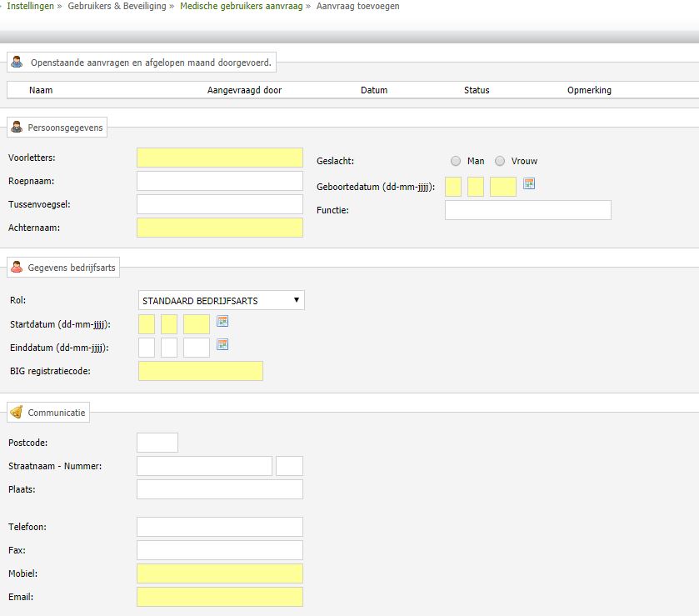Open Gebruikers & Beveiliging breadcrumb link

pos(117,6)
